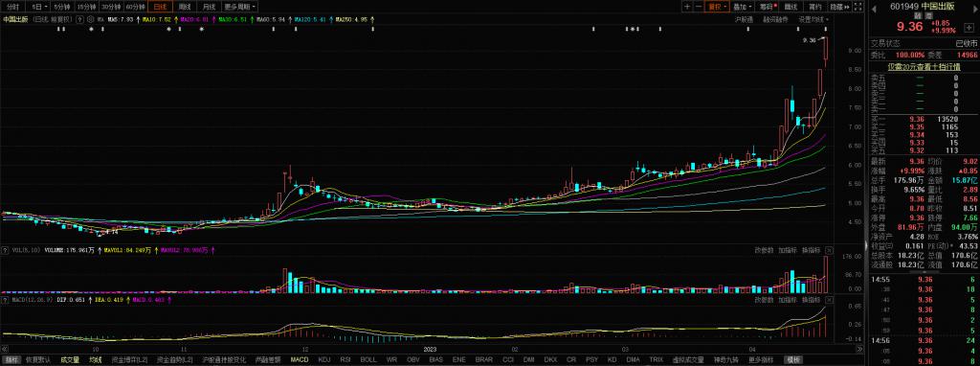Select the KDJ indicator in the bottom bar

point(324,359)
